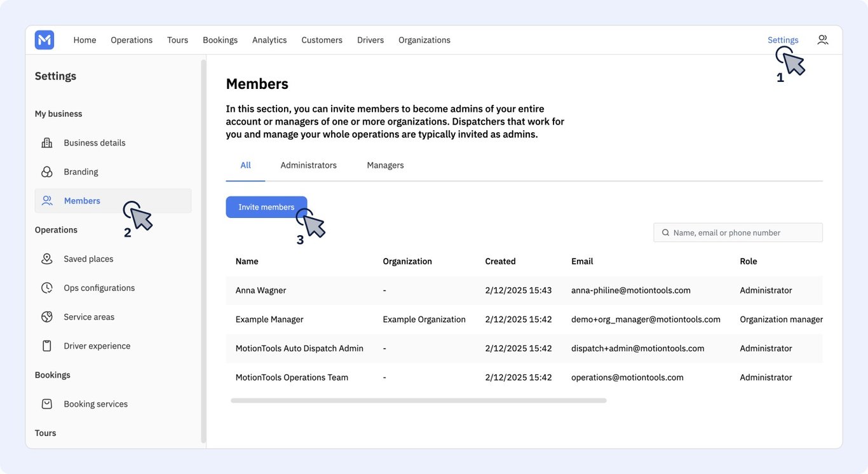
Task: Open Service areas settings
Action: click(x=89, y=317)
